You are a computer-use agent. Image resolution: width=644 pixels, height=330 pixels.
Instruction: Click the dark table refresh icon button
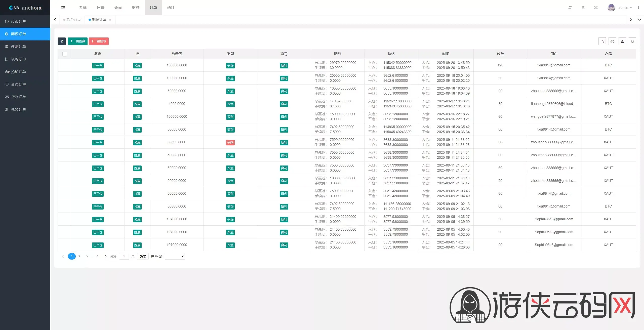(x=62, y=41)
